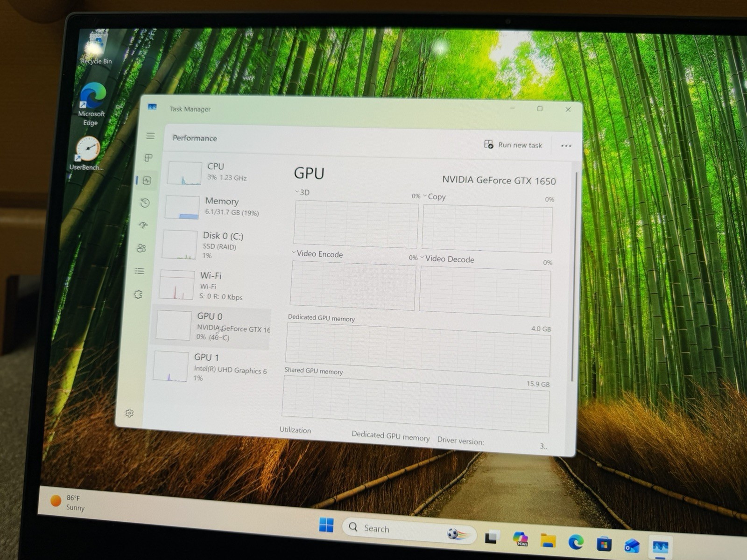Maximize the Task Manager window
The width and height of the screenshot is (747, 560).
(540, 109)
